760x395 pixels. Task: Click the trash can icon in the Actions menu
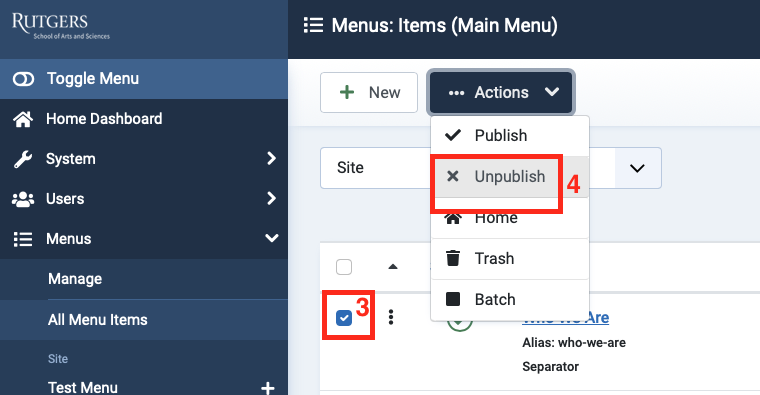point(453,258)
